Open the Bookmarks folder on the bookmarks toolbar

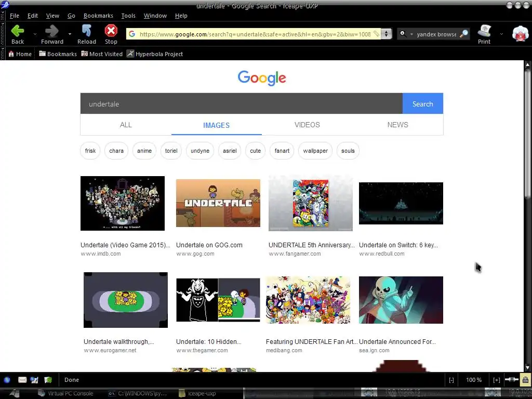click(58, 54)
